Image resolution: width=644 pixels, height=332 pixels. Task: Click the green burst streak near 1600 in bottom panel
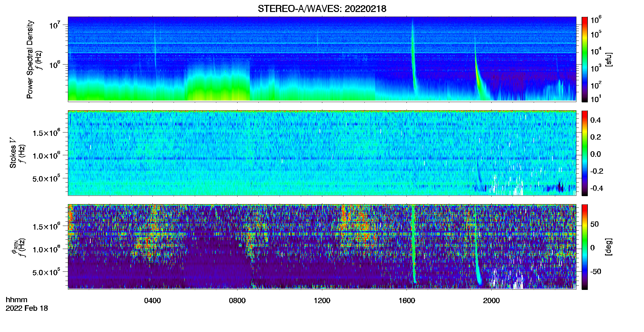414,244
